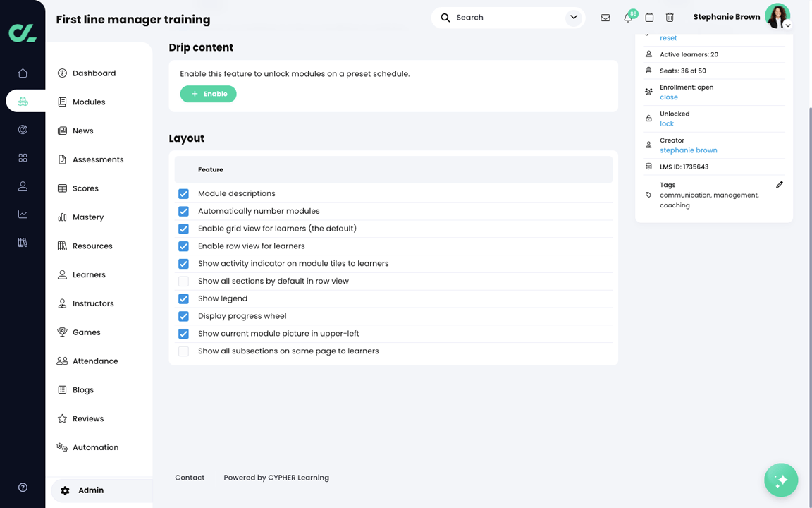Image resolution: width=812 pixels, height=508 pixels.
Task: Edit tags with the pencil icon
Action: click(780, 185)
